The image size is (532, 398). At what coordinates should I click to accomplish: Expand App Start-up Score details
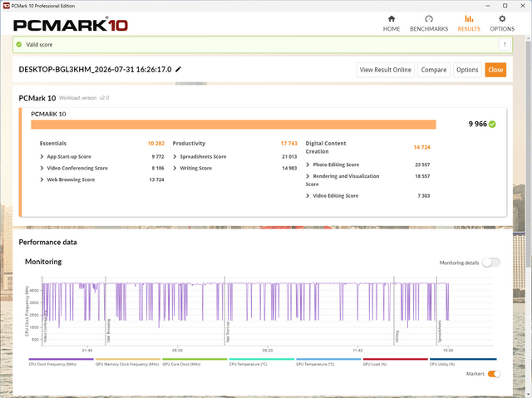42,156
